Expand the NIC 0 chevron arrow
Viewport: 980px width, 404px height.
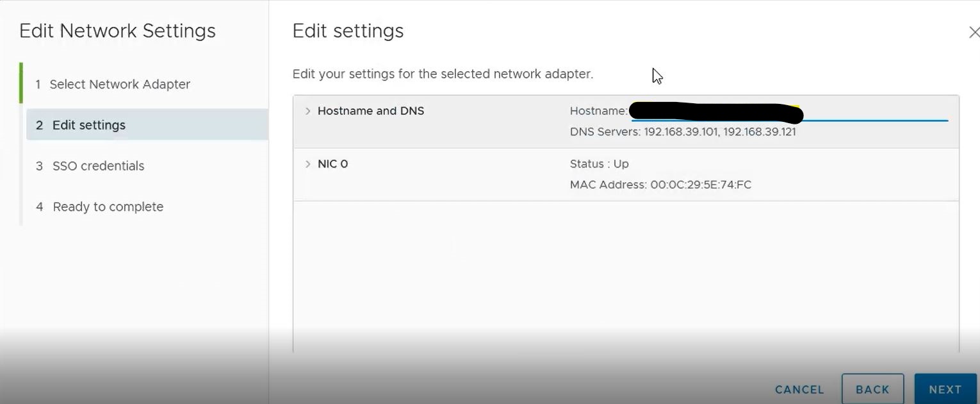click(307, 164)
